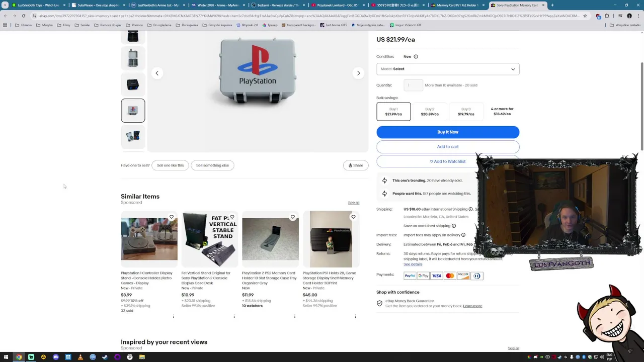Image resolution: width=644 pixels, height=362 pixels.
Task: Click the previous image arrow on the gallery
Action: point(157,73)
